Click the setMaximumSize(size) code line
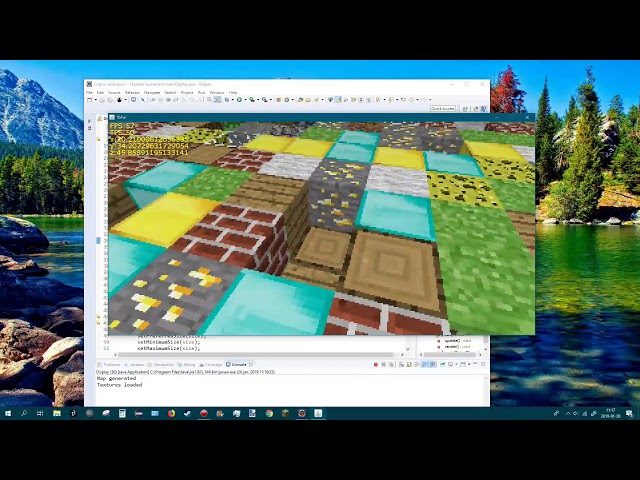This screenshot has width=640, height=480. click(x=169, y=349)
